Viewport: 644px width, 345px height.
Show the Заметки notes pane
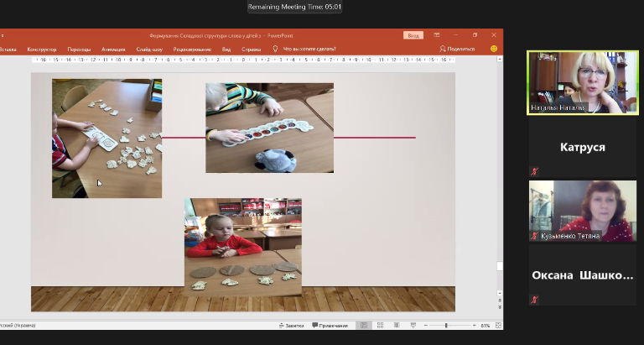click(x=291, y=325)
